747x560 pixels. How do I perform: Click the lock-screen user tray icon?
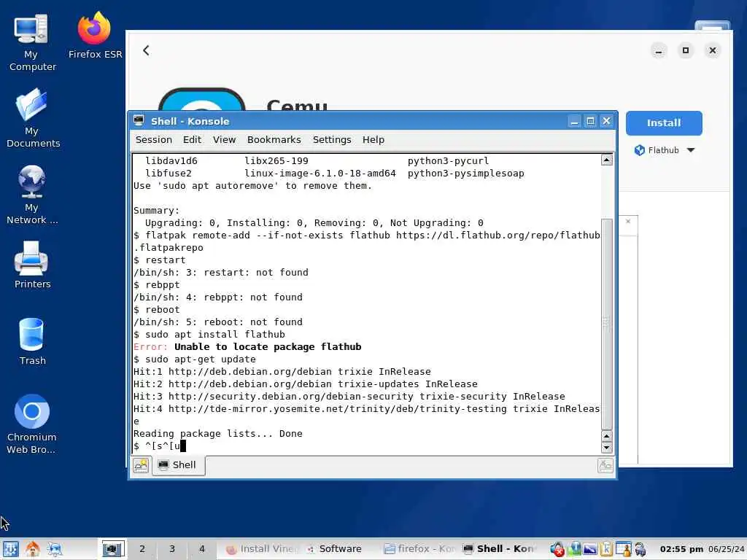[623, 549]
